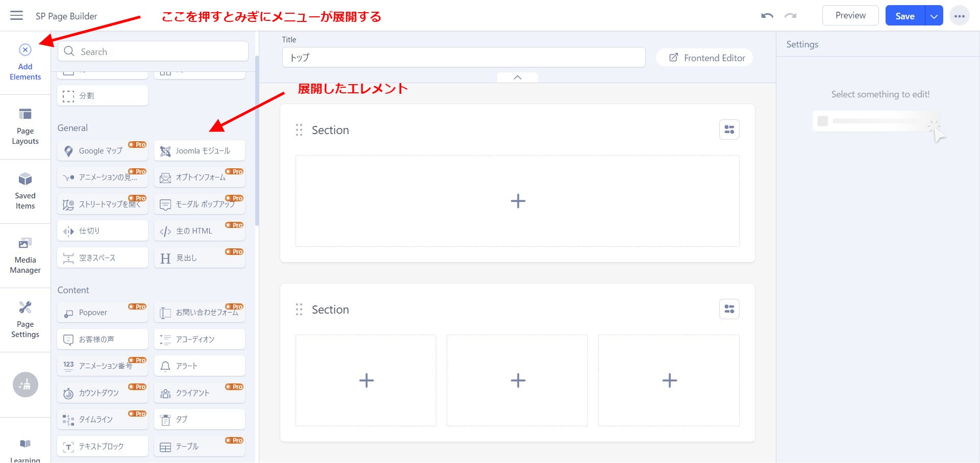Click the undo arrow icon
Image resolution: width=980 pixels, height=463 pixels.
(767, 16)
